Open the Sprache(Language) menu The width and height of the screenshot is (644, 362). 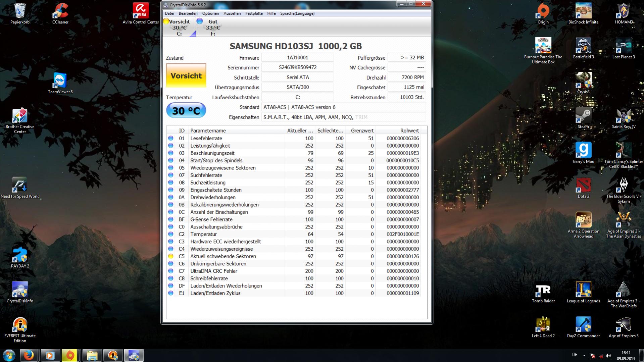point(297,13)
